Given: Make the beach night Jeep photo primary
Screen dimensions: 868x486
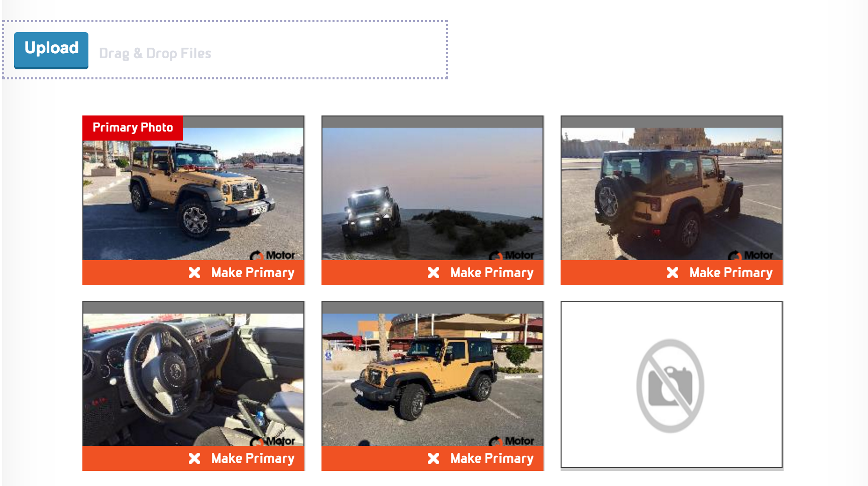Looking at the screenshot, I should point(492,273).
